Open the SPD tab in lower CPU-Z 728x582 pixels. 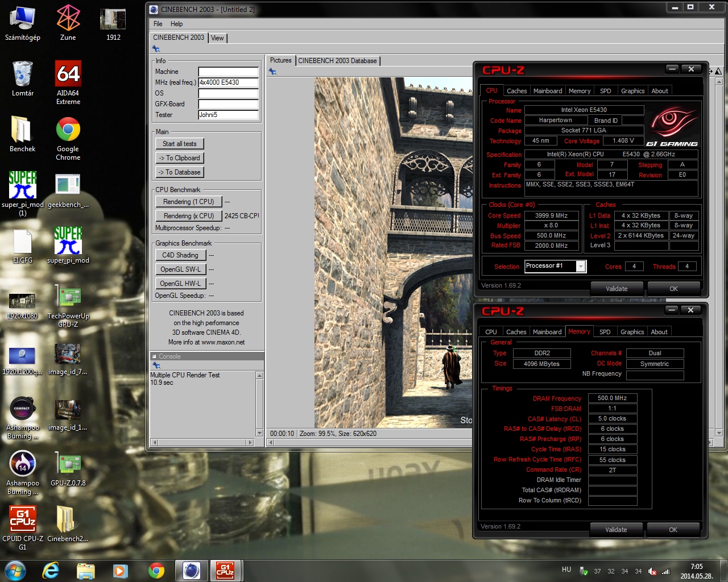[x=605, y=332]
